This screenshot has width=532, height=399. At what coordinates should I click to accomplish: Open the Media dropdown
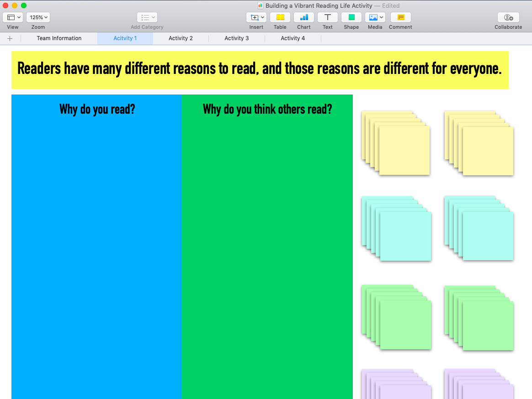[x=375, y=17]
